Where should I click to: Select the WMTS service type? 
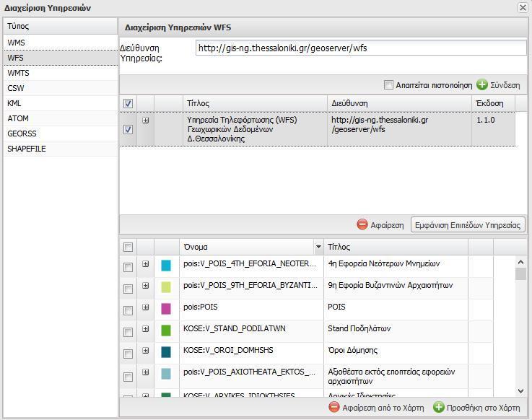61,73
